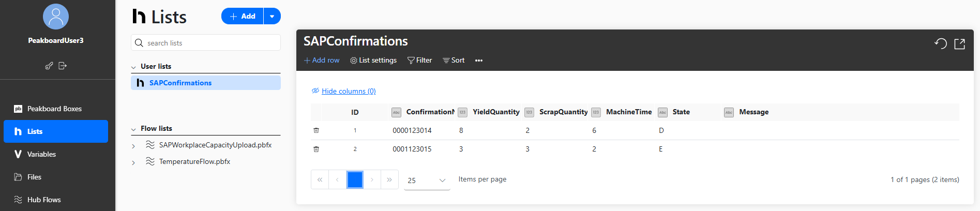Open the more options ellipsis menu
Screen dimensions: 980x211
(x=479, y=61)
